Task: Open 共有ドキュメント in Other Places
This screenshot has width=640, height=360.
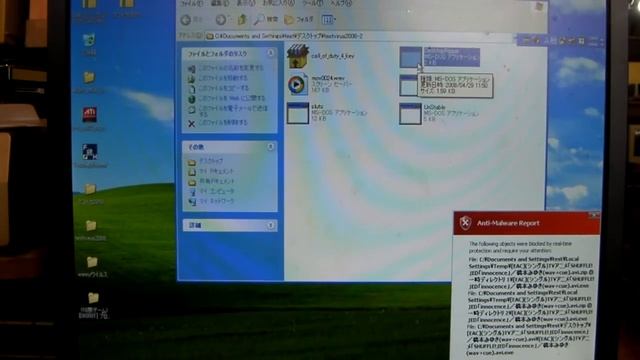Action: 217,181
